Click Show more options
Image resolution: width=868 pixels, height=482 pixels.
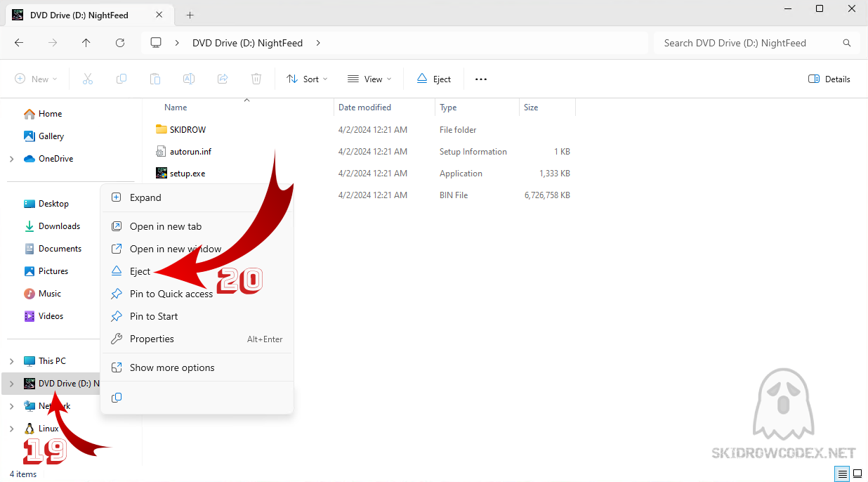click(197, 367)
